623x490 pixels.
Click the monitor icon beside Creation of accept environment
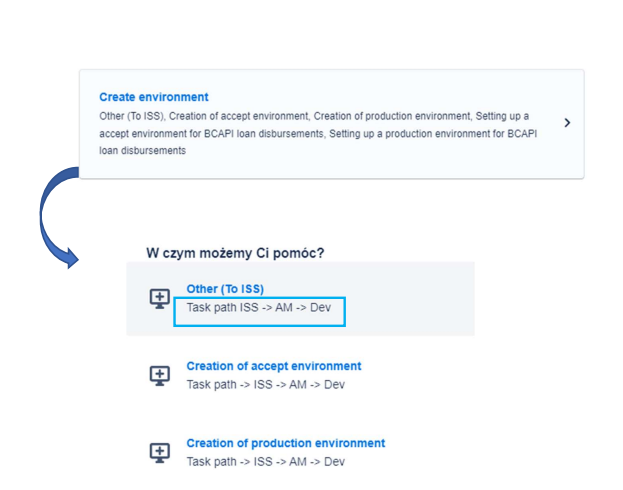(x=159, y=375)
